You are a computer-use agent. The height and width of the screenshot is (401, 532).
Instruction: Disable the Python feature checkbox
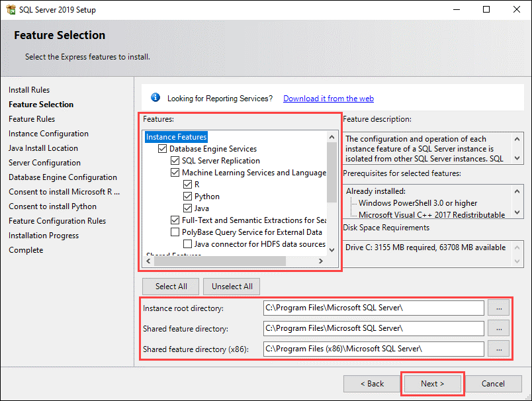tap(187, 196)
